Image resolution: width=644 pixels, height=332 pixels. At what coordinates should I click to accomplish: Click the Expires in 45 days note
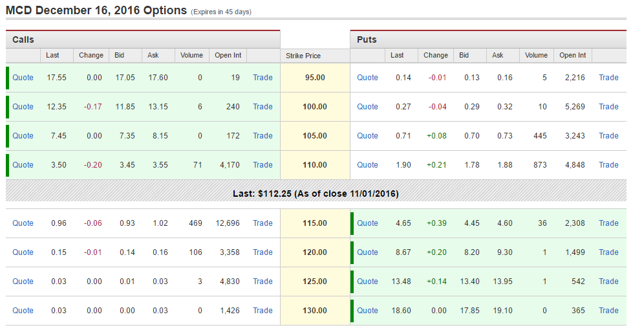click(221, 12)
